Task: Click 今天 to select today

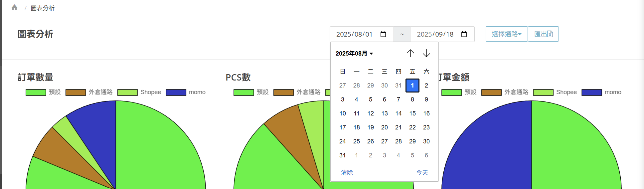Action: 422,172
